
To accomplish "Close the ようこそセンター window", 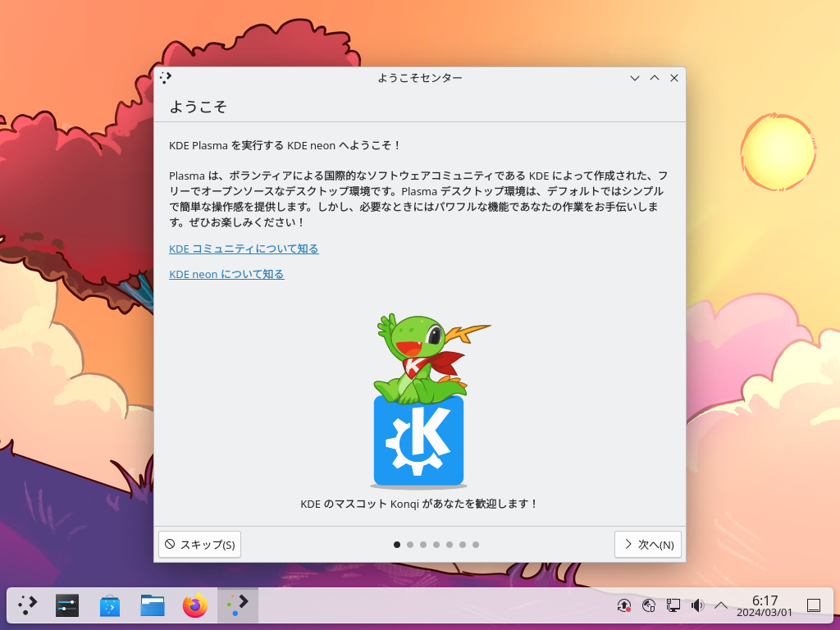I will pos(674,78).
